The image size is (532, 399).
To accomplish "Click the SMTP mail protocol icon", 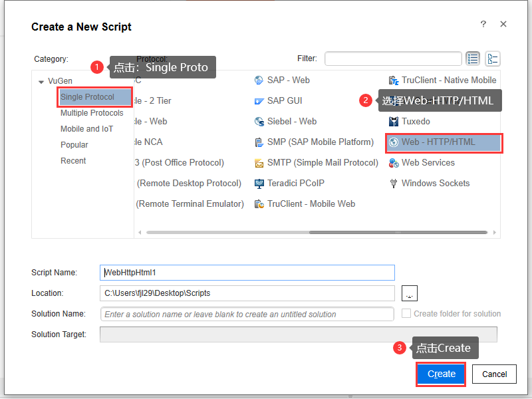I will (260, 163).
